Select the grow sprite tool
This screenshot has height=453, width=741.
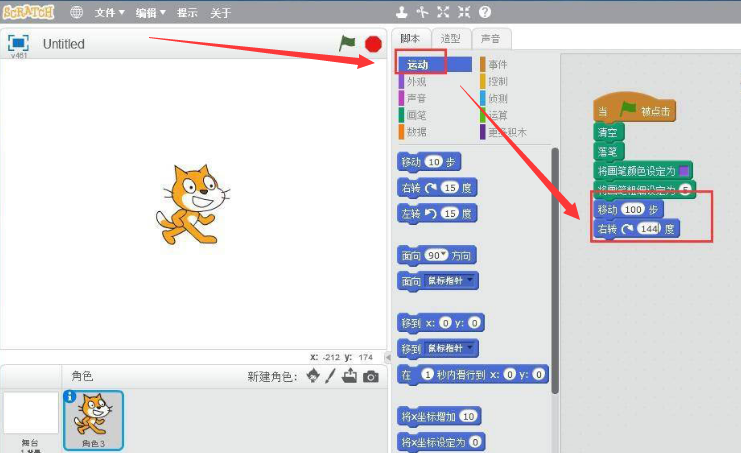[x=443, y=12]
